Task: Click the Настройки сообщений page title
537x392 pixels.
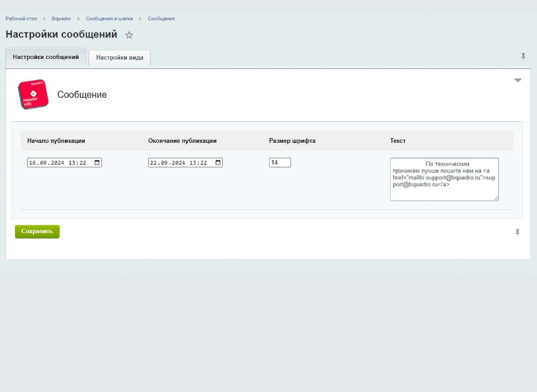Action: 61,34
